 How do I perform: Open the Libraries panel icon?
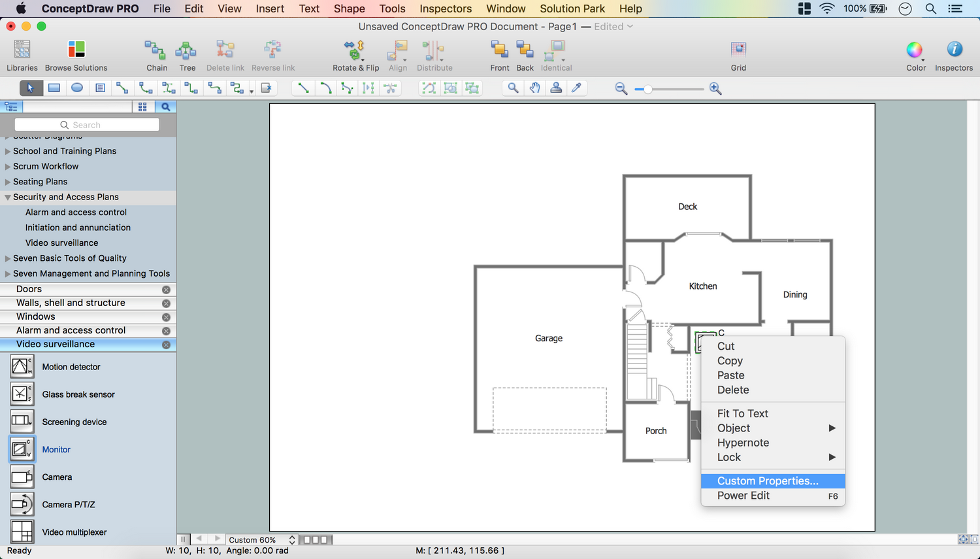(x=22, y=50)
